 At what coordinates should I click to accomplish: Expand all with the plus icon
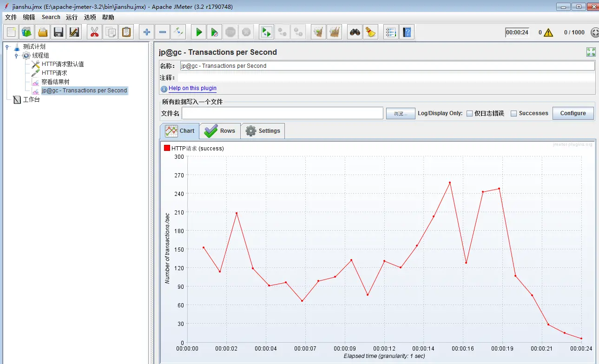147,32
